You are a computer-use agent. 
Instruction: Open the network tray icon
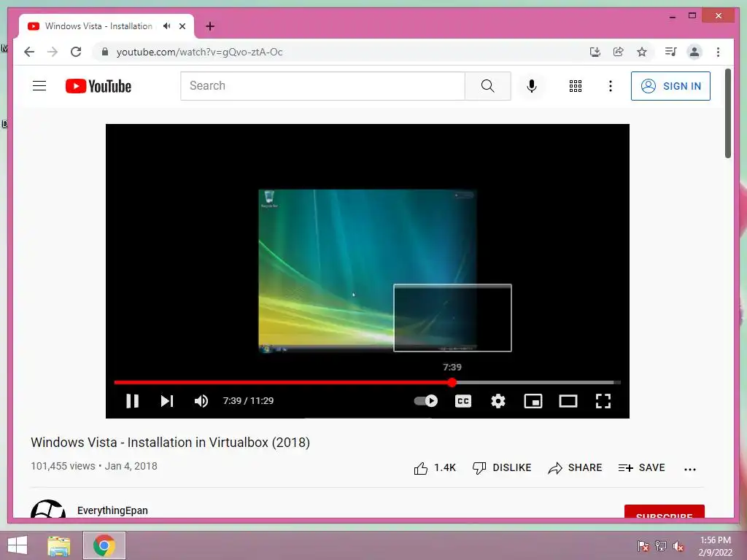point(661,546)
